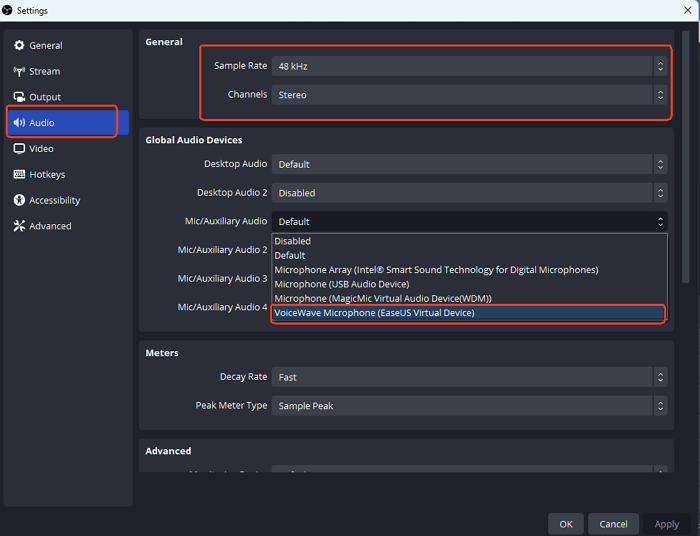Click the Desktop Audio 2 dropdown arrows
The width and height of the screenshot is (700, 536).
(660, 193)
